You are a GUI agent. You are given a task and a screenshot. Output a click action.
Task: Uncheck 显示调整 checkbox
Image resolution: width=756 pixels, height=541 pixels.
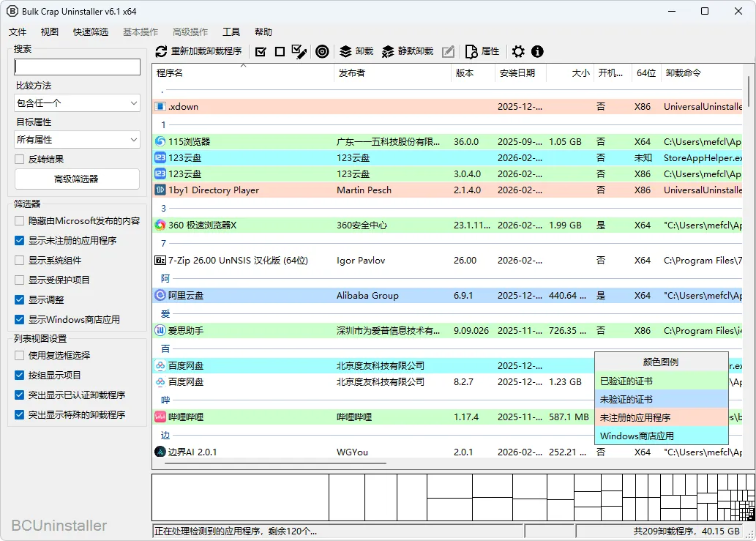pyautogui.click(x=19, y=300)
